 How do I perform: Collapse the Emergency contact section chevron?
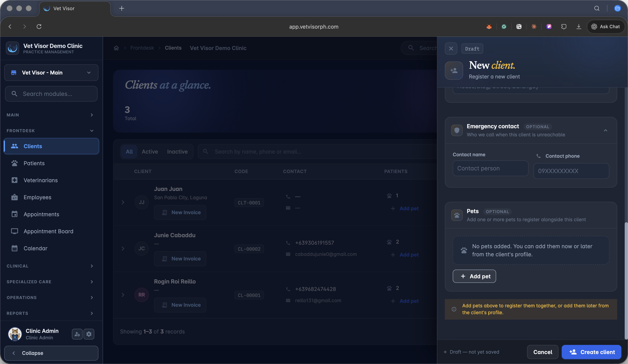605,130
